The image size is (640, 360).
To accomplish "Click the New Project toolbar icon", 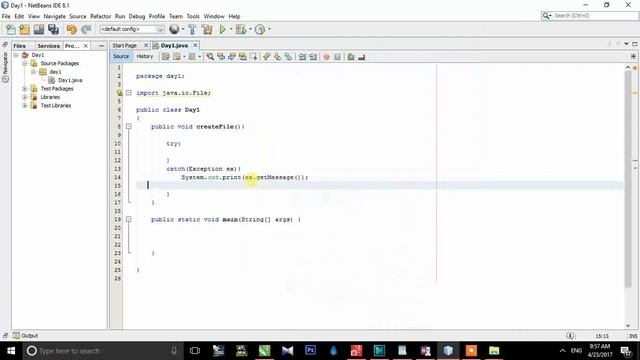I will point(24,29).
